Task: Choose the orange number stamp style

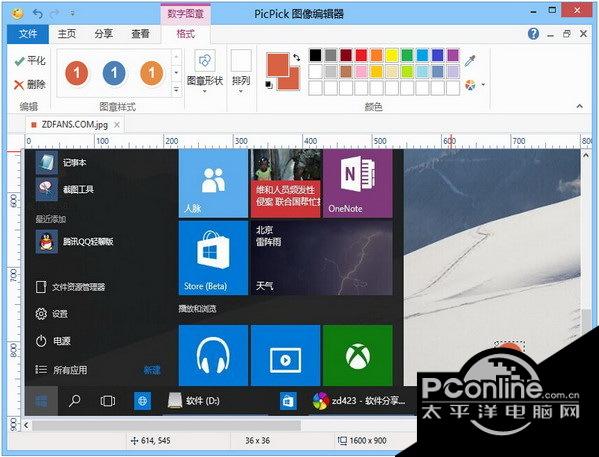Action: (x=152, y=73)
